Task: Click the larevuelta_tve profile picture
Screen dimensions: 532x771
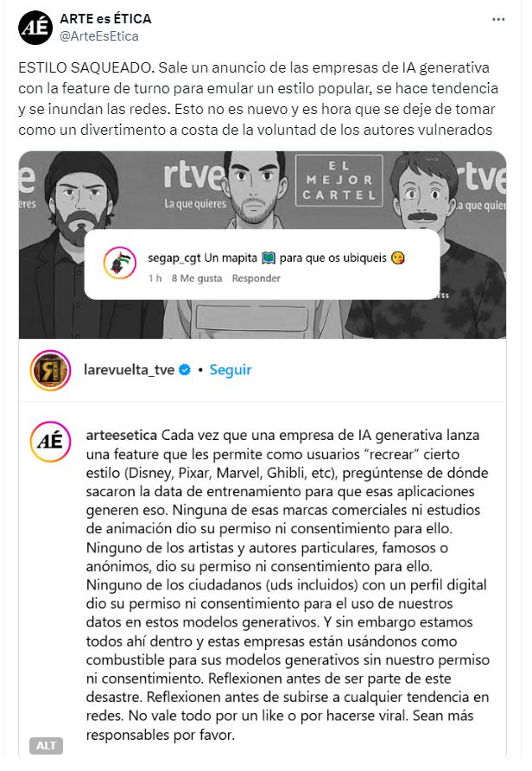Action: [50, 370]
